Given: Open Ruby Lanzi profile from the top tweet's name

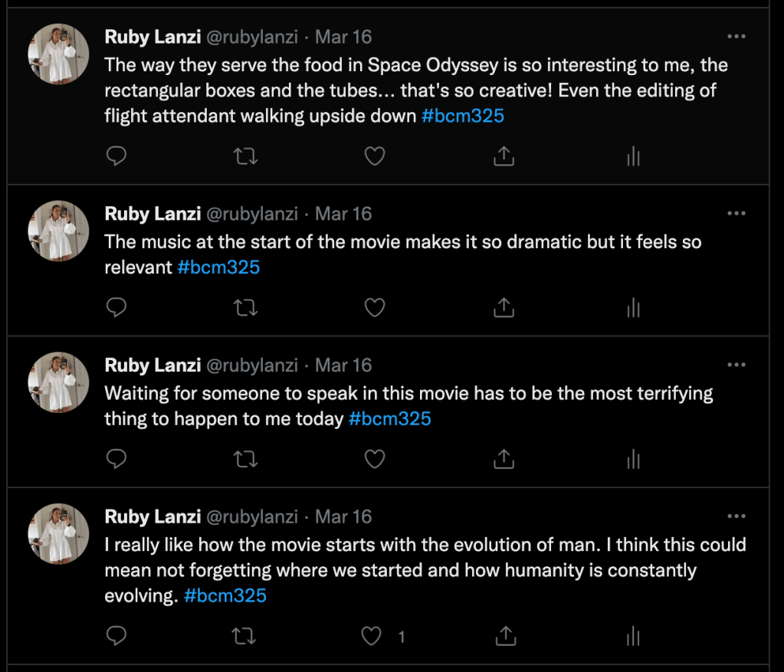Looking at the screenshot, I should coord(152,38).
